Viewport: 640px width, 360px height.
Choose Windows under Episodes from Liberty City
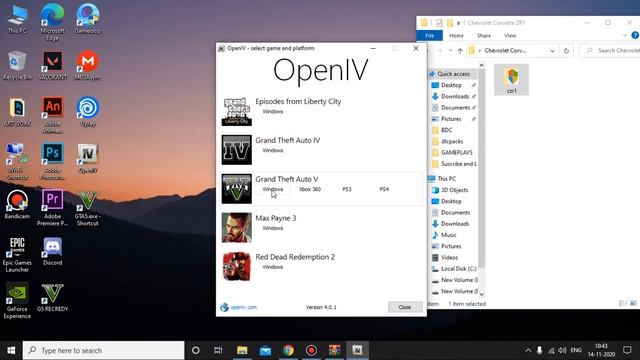point(273,111)
